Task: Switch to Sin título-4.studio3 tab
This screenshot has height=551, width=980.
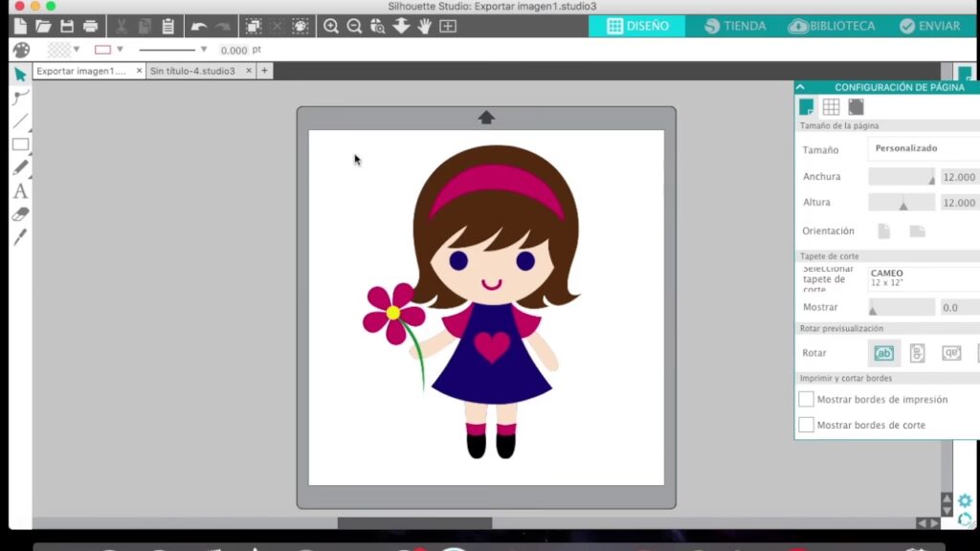Action: click(x=193, y=71)
